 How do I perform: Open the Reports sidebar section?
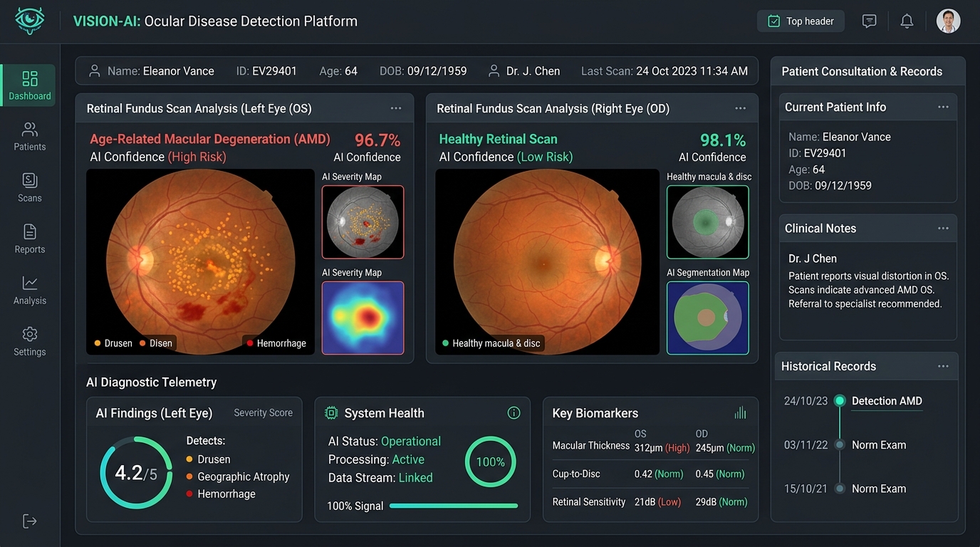pos(30,239)
